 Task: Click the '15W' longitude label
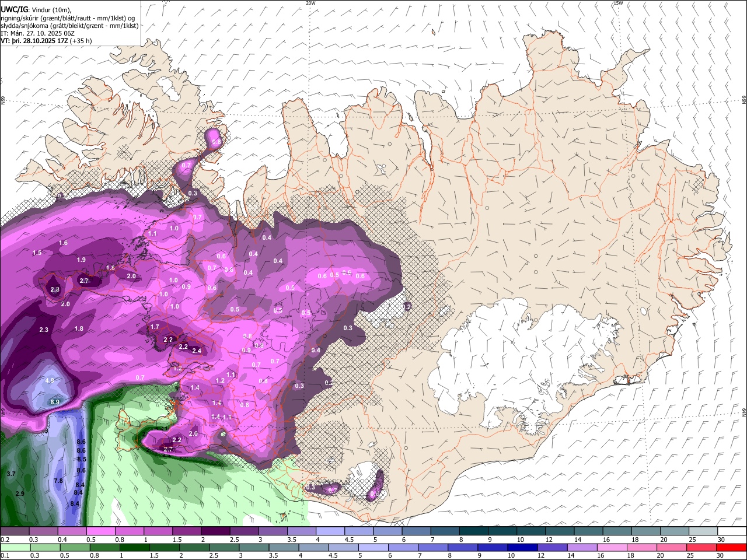click(x=618, y=3)
